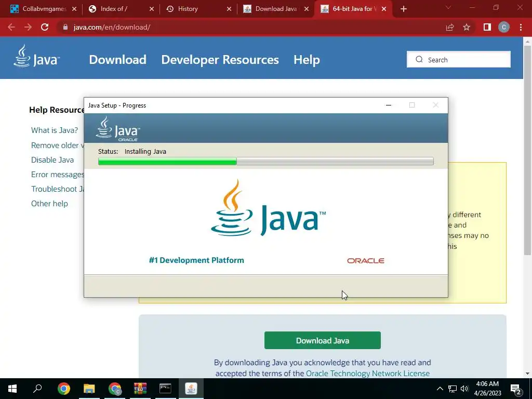Click the padlock site info icon
This screenshot has width=532, height=399.
click(65, 27)
